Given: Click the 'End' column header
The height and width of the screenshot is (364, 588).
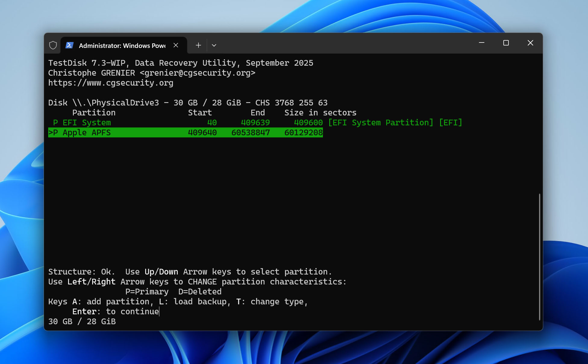Looking at the screenshot, I should point(258,113).
